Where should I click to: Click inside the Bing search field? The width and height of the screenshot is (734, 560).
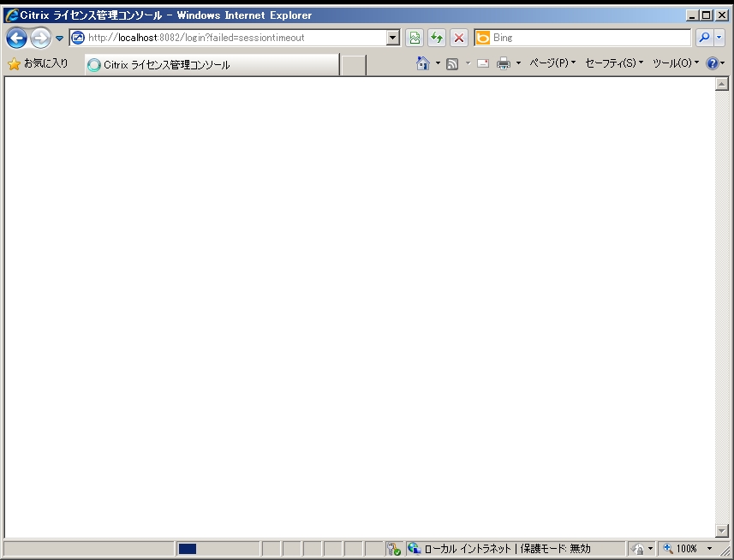point(589,38)
